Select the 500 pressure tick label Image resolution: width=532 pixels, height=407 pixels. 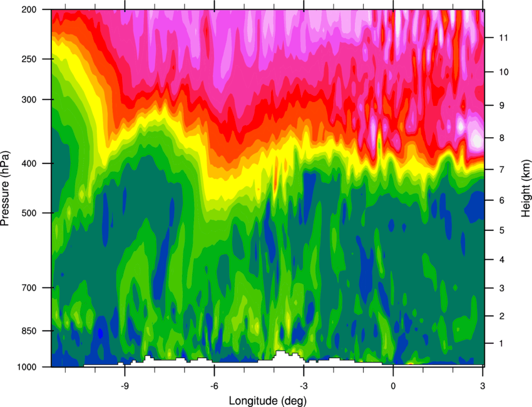pyautogui.click(x=29, y=213)
